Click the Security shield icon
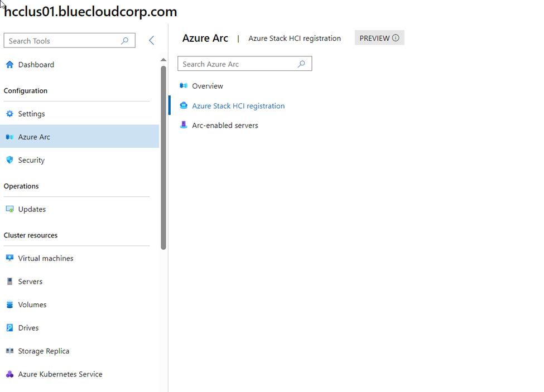This screenshot has height=392, width=544. (x=9, y=160)
